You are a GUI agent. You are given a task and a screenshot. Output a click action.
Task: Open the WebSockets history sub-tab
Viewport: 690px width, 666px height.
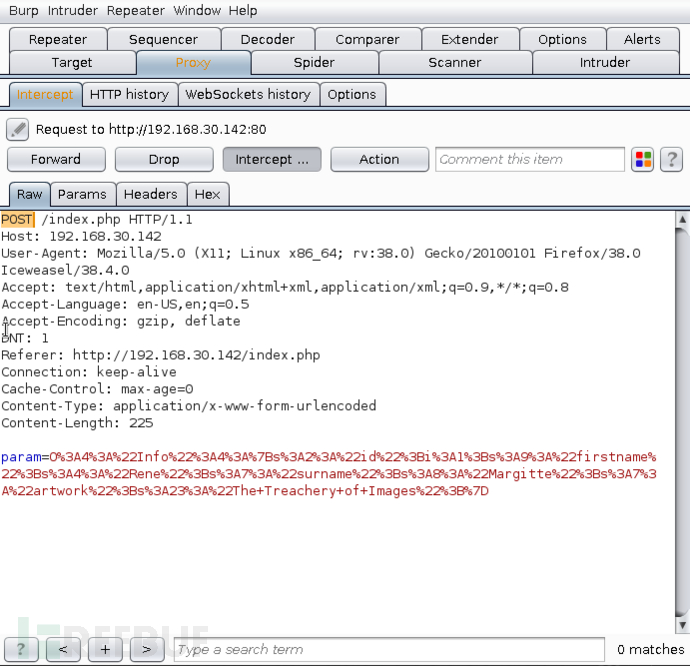[248, 94]
